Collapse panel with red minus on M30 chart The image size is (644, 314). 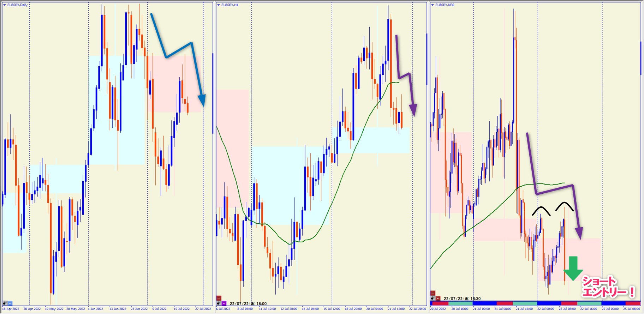pos(433,293)
